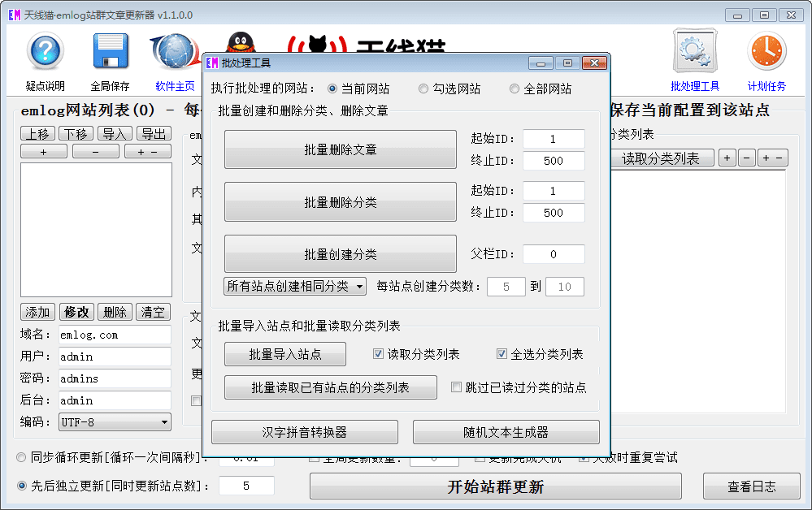Edit 起始ID field for 批量删除分类

point(554,191)
